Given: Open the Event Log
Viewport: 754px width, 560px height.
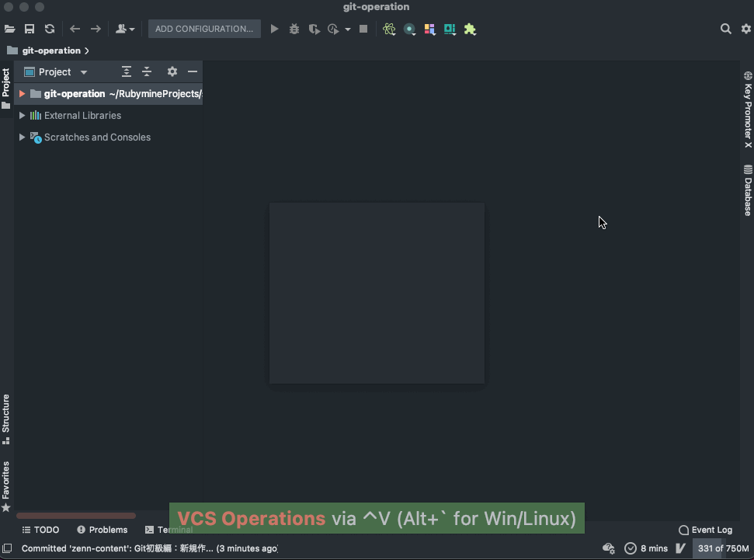Looking at the screenshot, I should [705, 530].
